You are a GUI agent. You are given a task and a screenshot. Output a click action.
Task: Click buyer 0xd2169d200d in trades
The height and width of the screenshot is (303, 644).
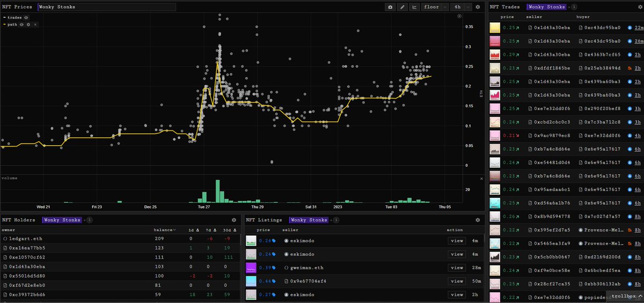[x=602, y=257]
